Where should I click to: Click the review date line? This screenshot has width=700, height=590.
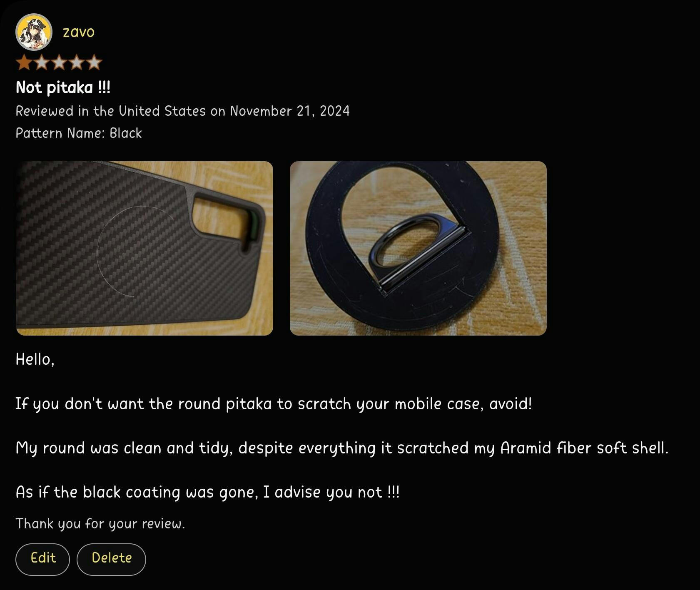182,111
